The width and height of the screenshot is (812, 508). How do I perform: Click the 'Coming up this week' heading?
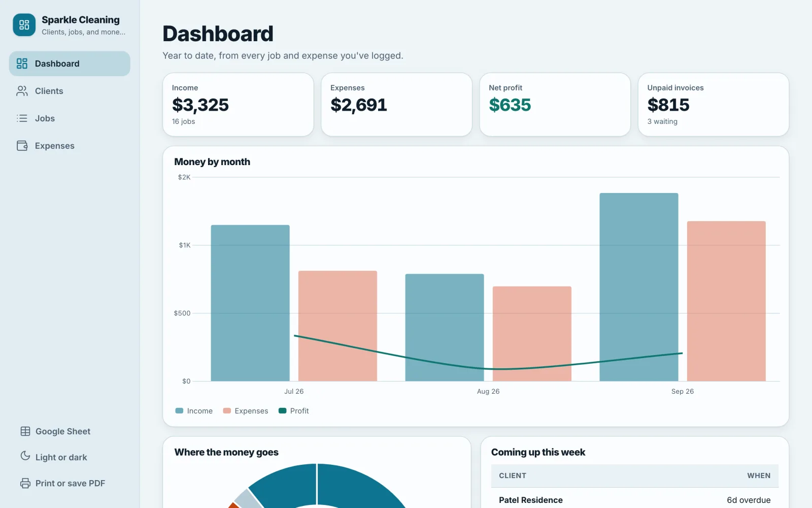tap(538, 453)
